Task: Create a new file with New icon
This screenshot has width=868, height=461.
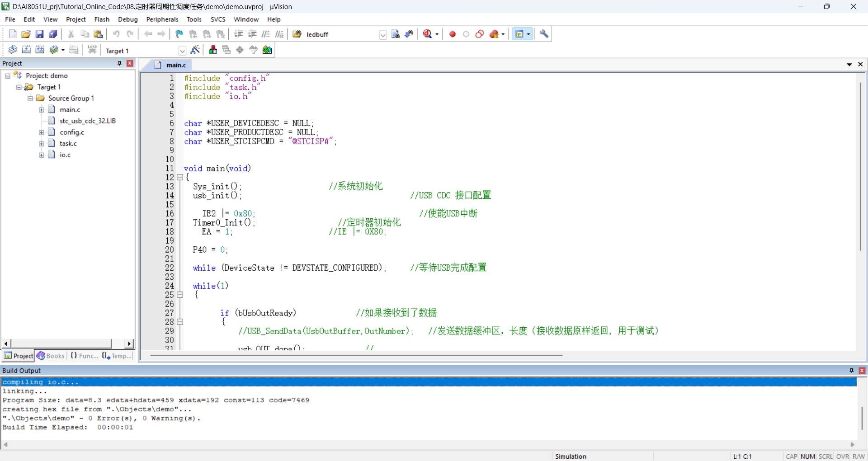Action: pos(13,34)
